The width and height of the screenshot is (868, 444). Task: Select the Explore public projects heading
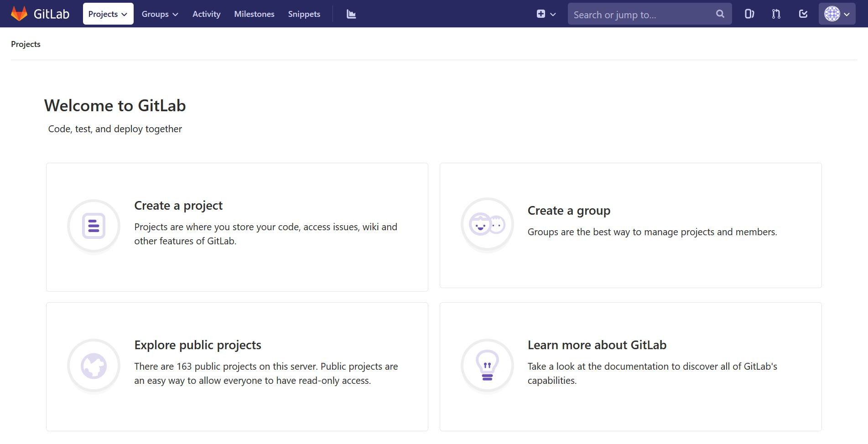coord(198,345)
